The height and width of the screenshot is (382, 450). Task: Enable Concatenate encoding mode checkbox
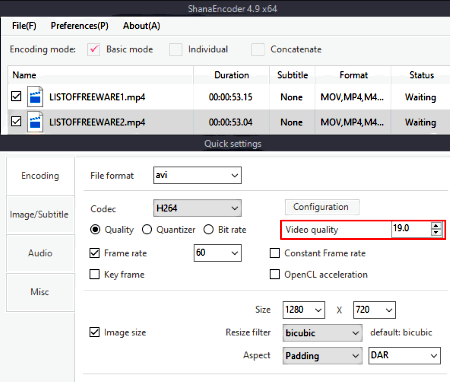tap(258, 49)
